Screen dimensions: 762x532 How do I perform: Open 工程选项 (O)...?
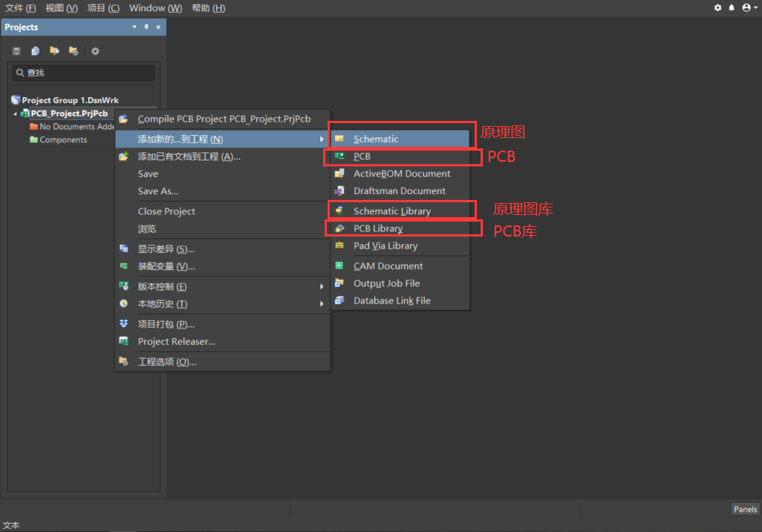222,362
